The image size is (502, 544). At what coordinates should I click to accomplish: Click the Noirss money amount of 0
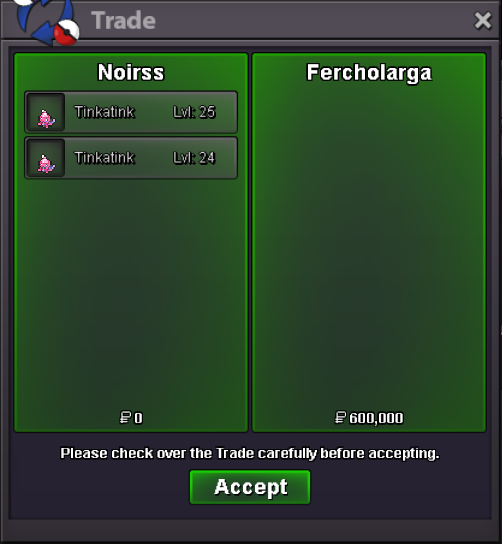pyautogui.click(x=138, y=418)
